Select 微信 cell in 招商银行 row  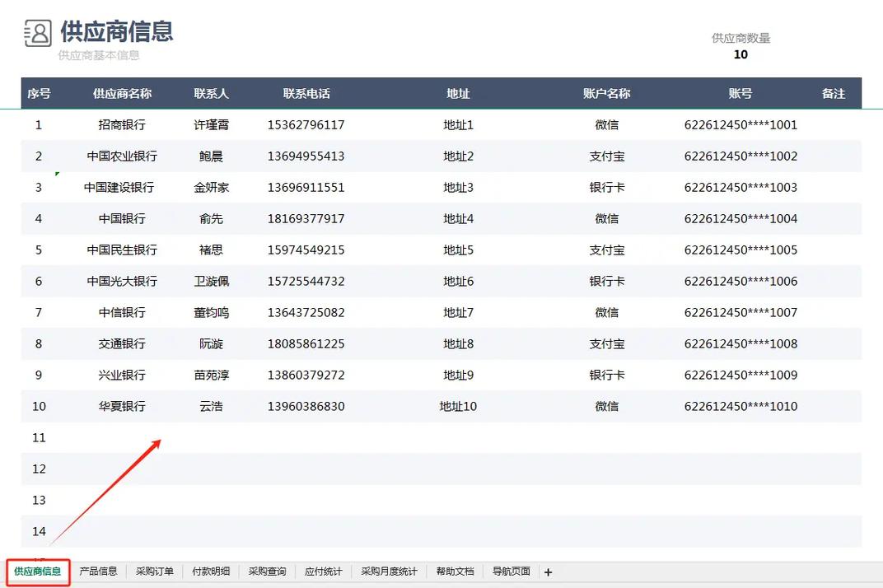606,125
